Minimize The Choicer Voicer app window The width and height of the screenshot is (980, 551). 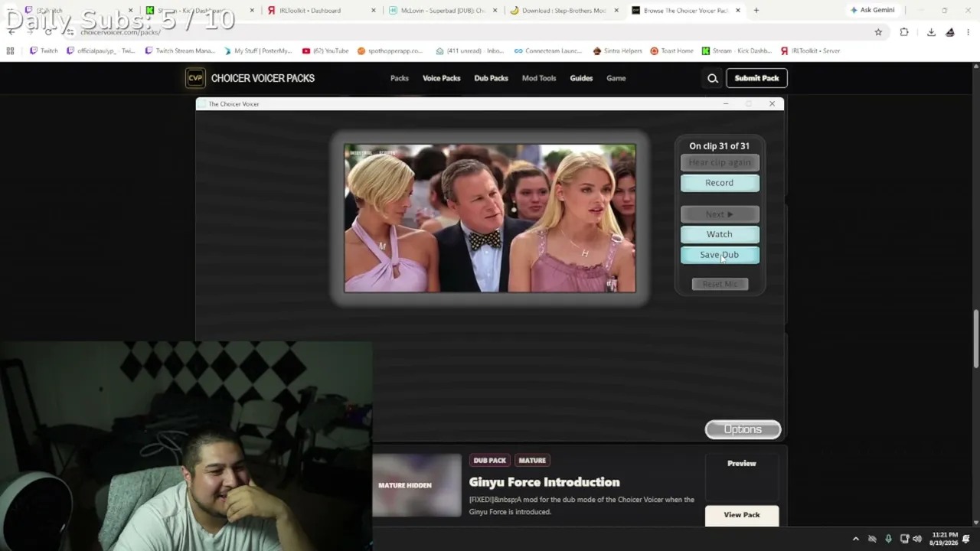725,104
